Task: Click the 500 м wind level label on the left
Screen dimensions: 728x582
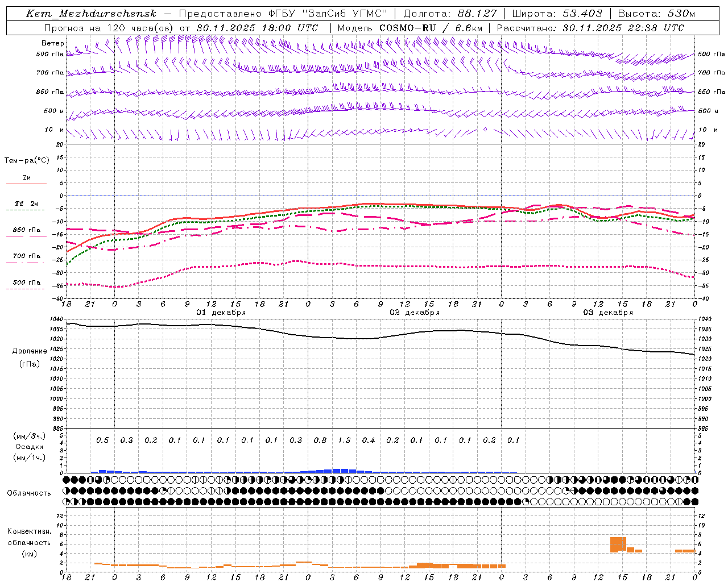Action: point(54,111)
